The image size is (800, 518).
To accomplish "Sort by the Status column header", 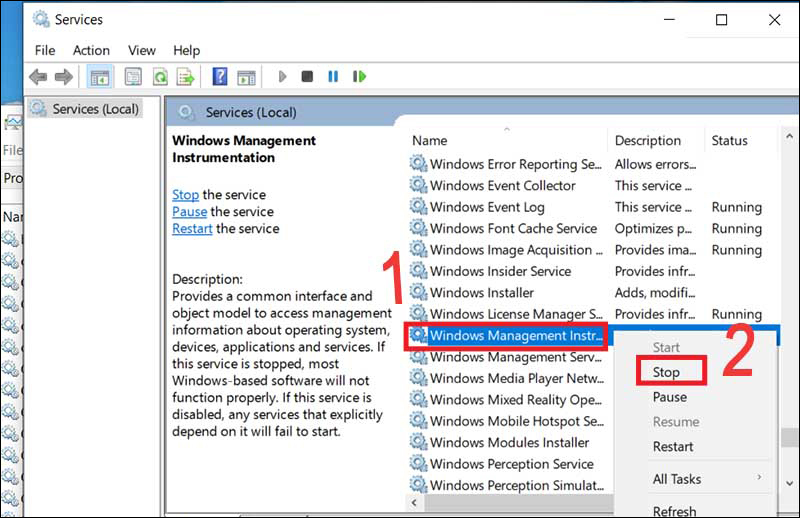I will [729, 141].
